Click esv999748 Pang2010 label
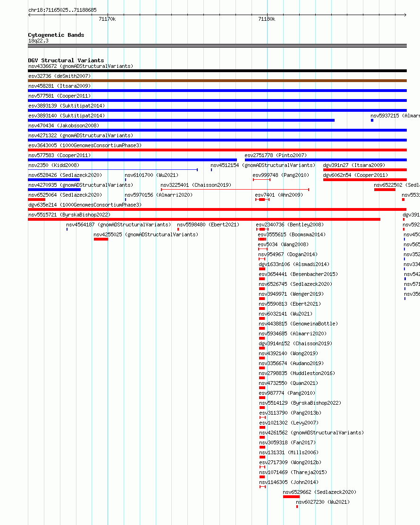This screenshot has height=525, width=420. pos(281,175)
